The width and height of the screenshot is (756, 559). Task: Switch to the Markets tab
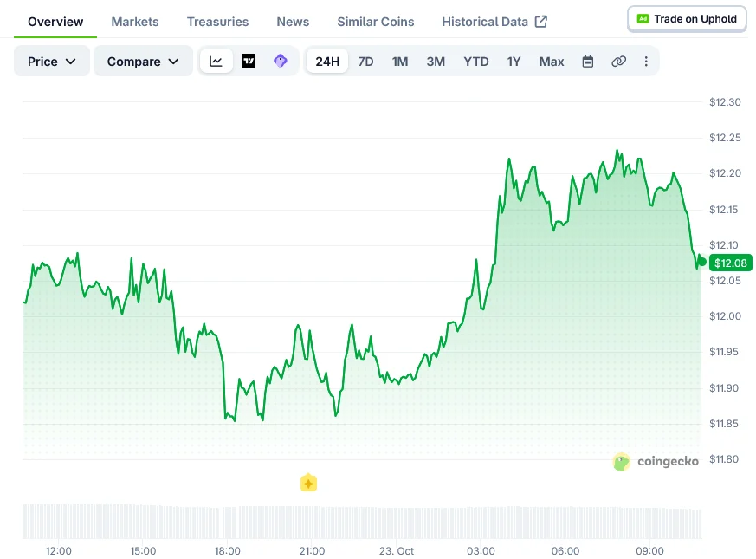(135, 22)
